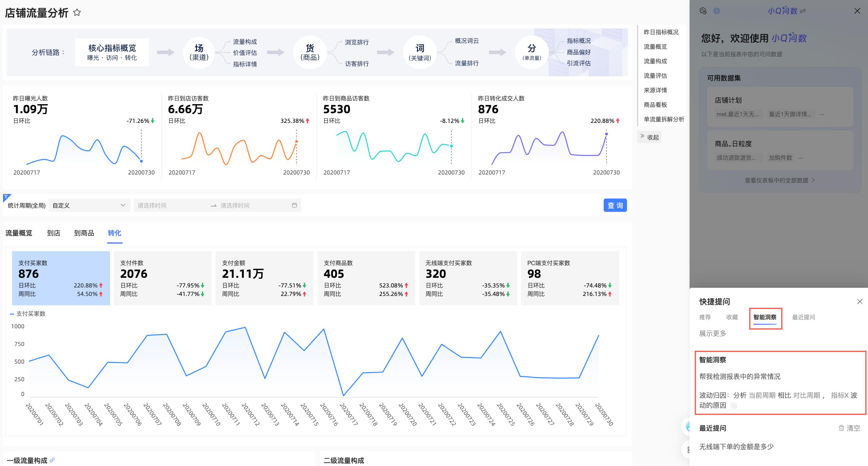This screenshot has width=868, height=466.
Task: Select the 最近提问 quick-question tab
Action: point(803,317)
